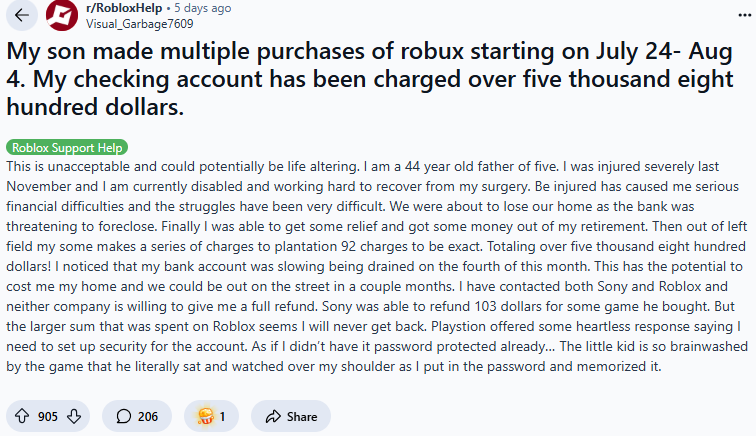Click the back arrow button
756x436 pixels.
(x=22, y=15)
